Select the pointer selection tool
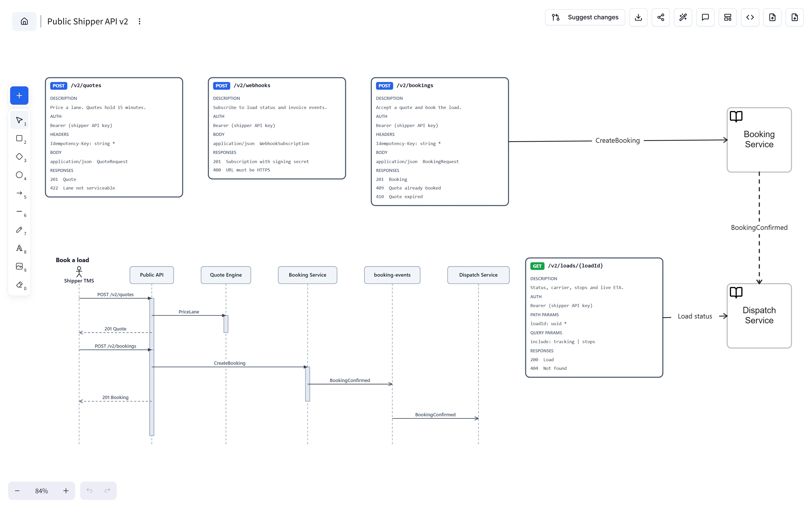 click(19, 120)
